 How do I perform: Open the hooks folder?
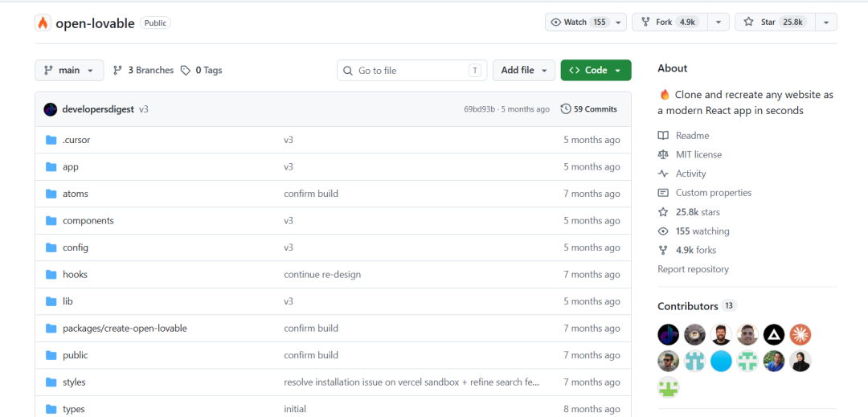pyautogui.click(x=76, y=274)
